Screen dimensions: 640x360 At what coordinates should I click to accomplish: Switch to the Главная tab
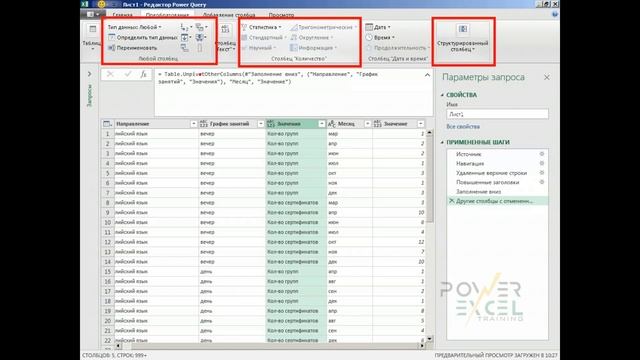[x=122, y=15]
